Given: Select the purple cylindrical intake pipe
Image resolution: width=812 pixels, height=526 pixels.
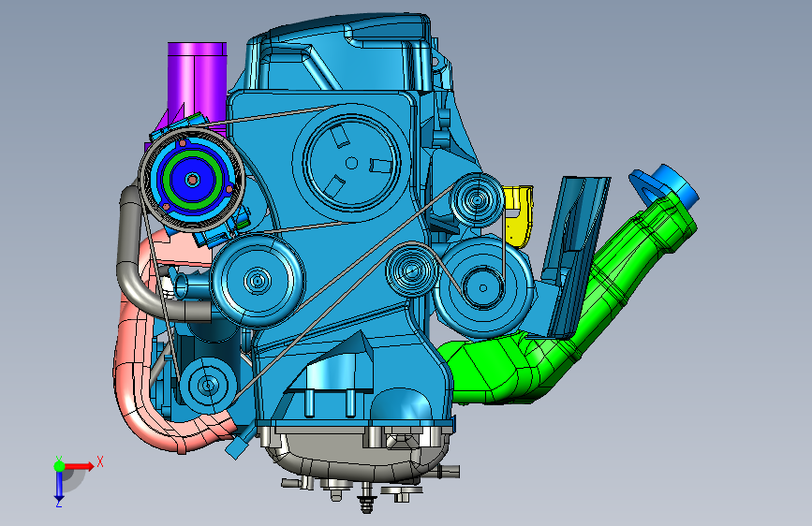Looking at the screenshot, I should [198, 83].
